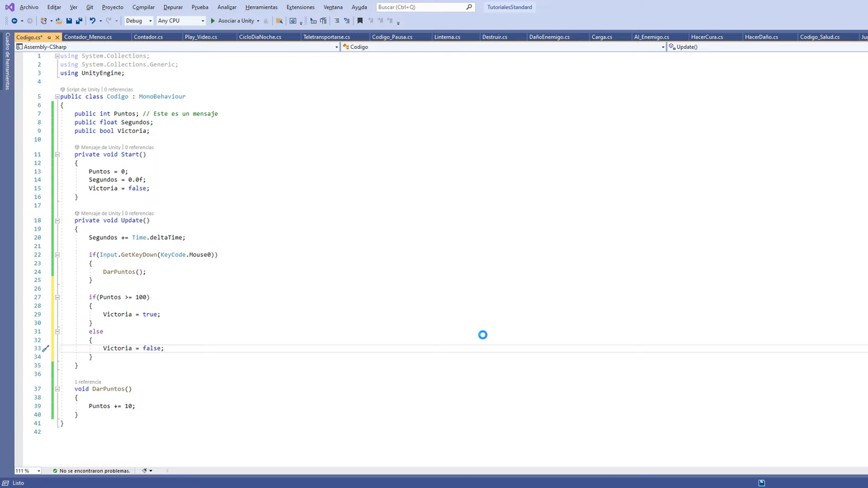Image resolution: width=868 pixels, height=488 pixels.
Task: Open the Herramientas menu
Action: [261, 7]
